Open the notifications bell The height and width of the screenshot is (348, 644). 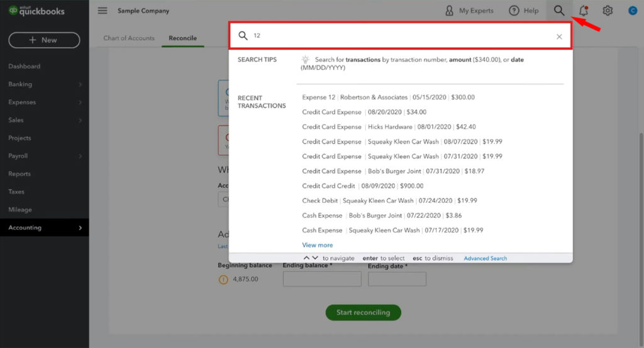(583, 11)
